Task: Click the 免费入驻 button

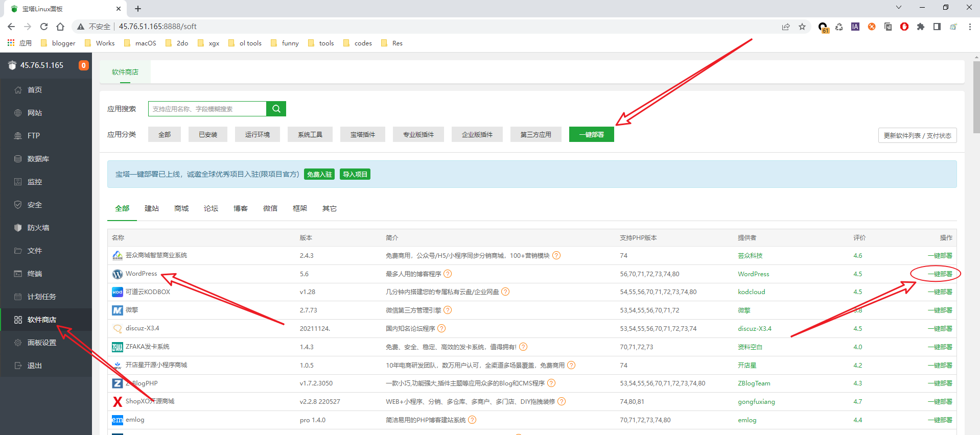Action: (x=319, y=174)
